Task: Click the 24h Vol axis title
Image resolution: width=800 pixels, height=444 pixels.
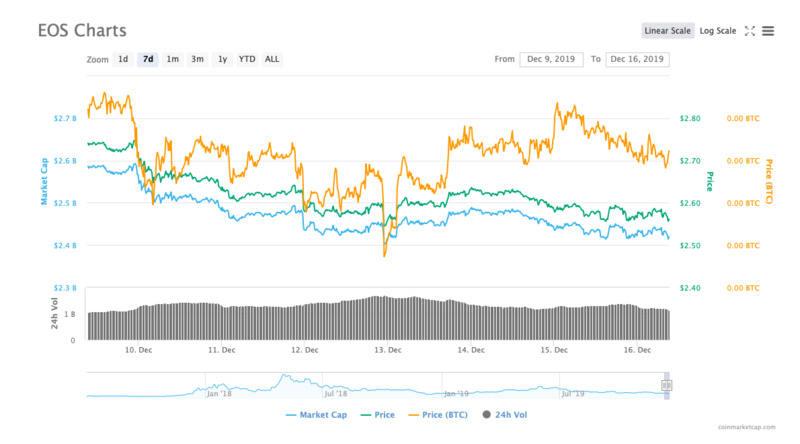Action: (54, 313)
